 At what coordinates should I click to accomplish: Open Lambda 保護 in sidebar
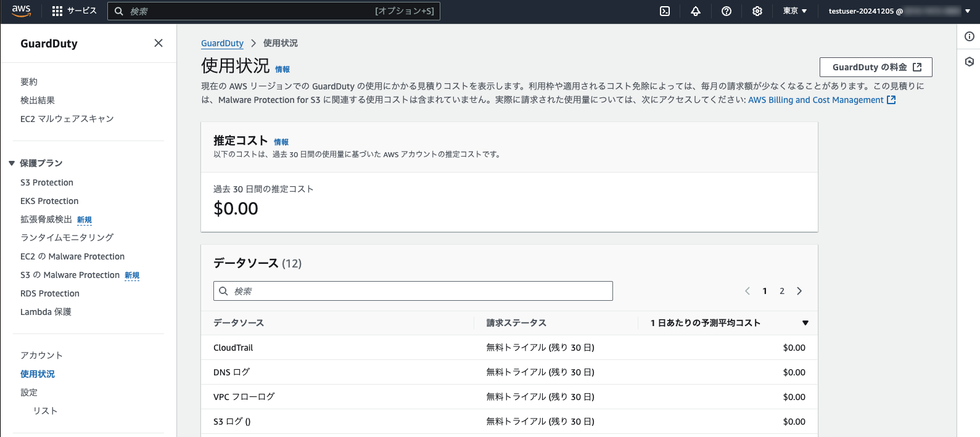(46, 312)
